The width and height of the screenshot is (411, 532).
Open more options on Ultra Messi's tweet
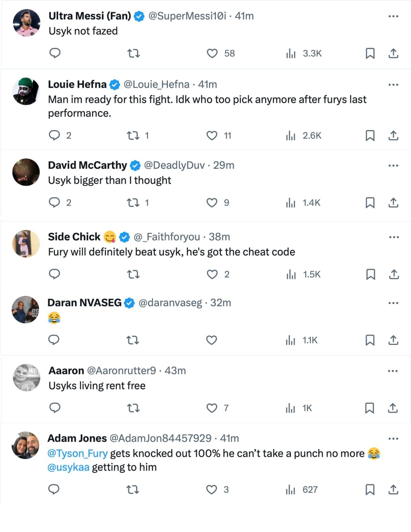[393, 16]
